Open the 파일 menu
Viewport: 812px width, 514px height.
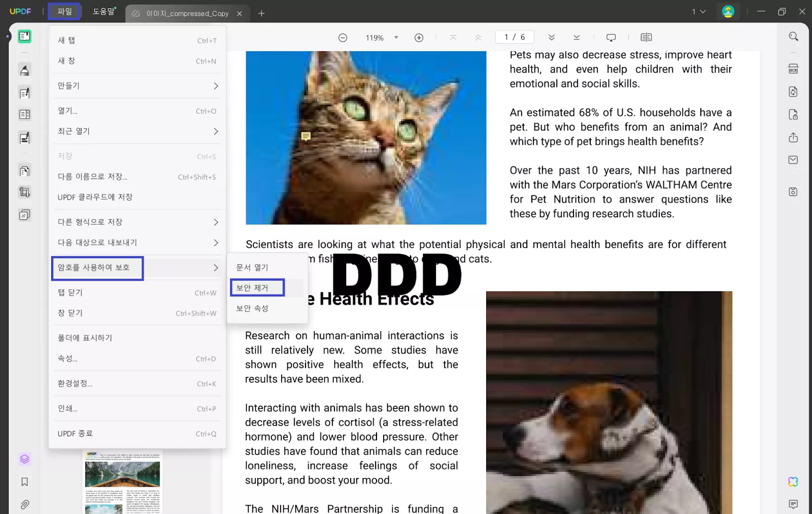click(64, 11)
